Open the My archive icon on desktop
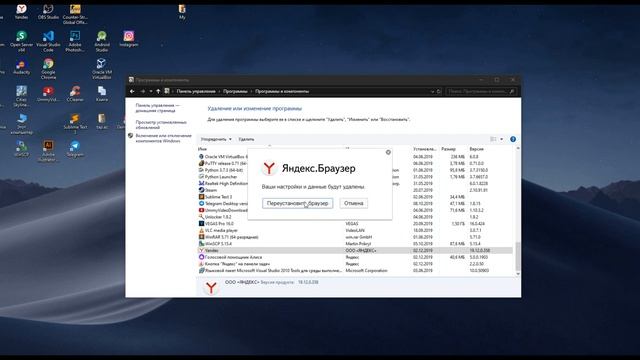 (x=182, y=11)
